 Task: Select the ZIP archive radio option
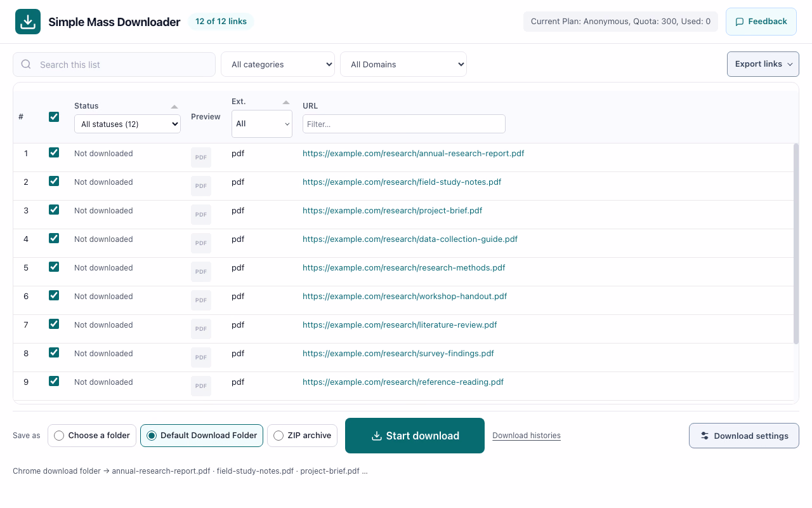pos(302,436)
